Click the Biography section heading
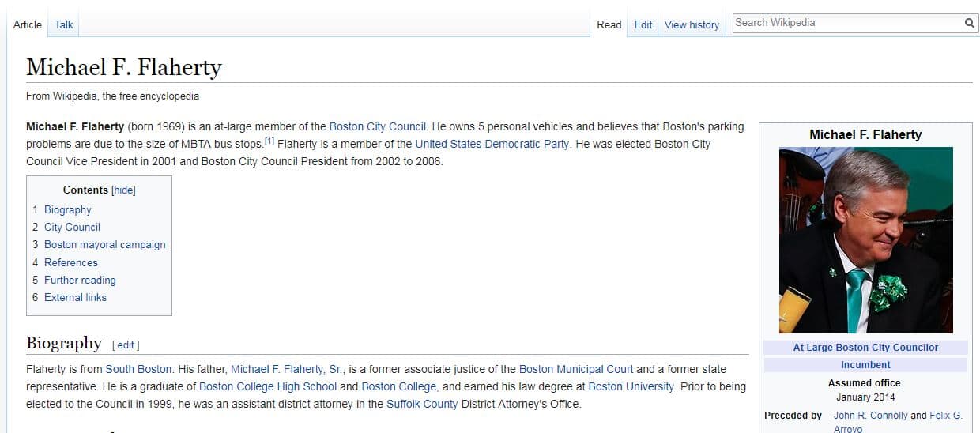 pos(64,343)
